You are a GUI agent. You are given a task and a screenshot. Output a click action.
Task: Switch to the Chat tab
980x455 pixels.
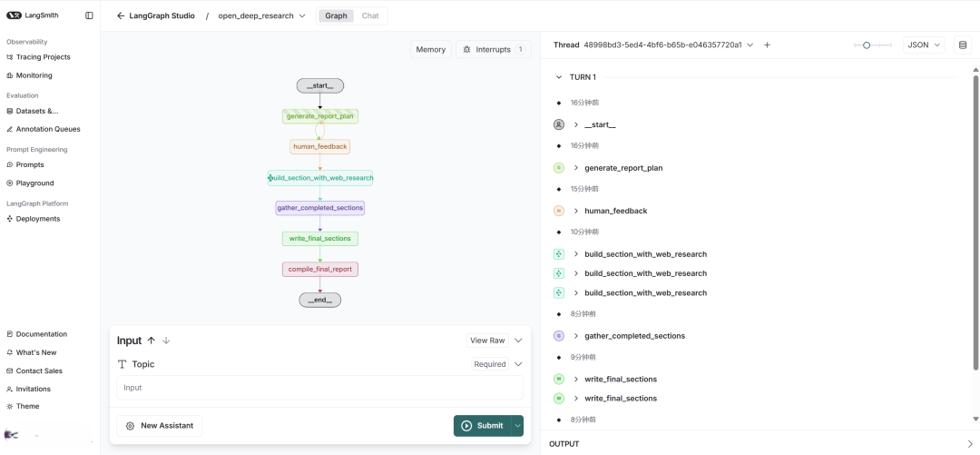(370, 15)
